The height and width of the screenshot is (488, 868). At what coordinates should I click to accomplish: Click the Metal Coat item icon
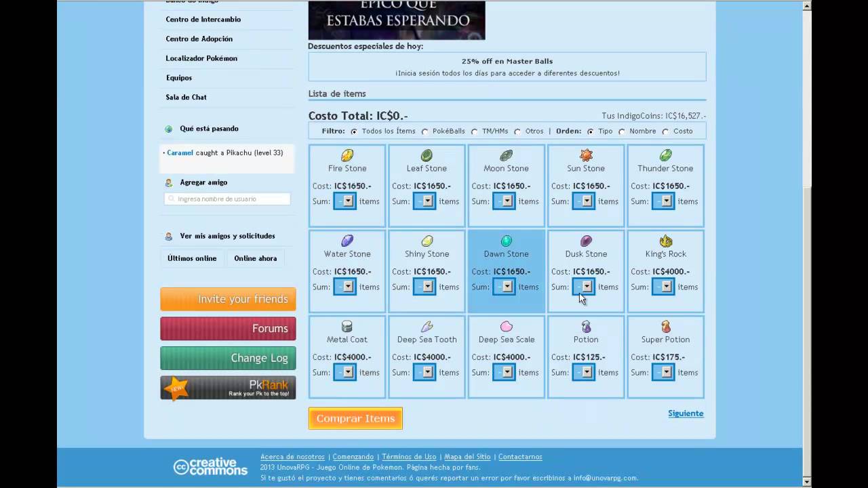347,327
